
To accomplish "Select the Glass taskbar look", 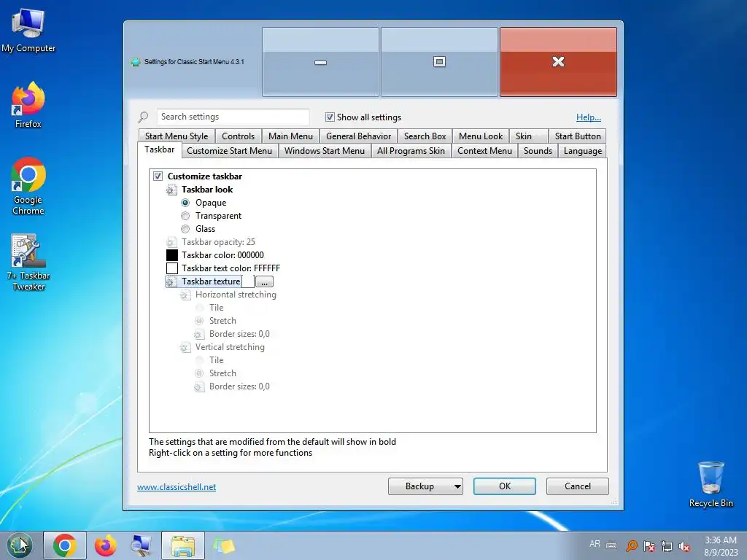I will (185, 229).
